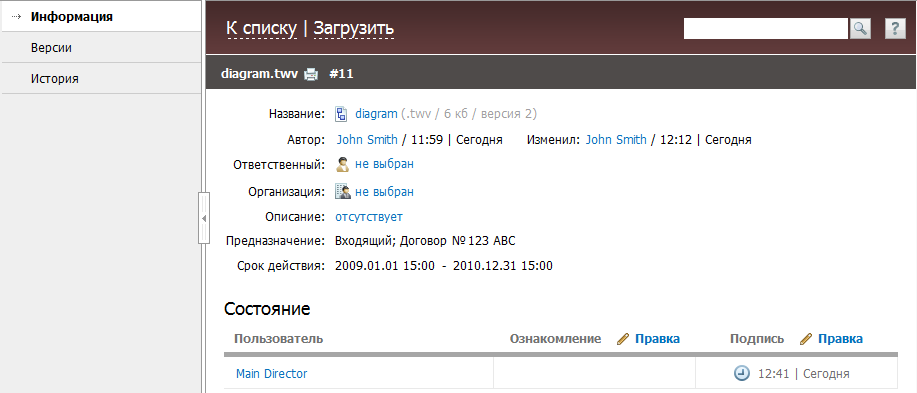Click the organization icon
The height and width of the screenshot is (393, 917).
(342, 191)
